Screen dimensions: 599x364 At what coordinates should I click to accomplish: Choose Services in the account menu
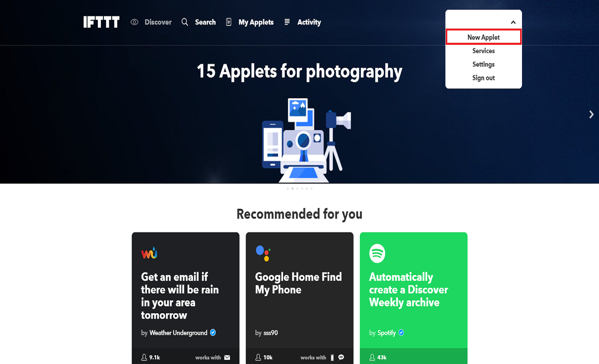click(x=483, y=51)
